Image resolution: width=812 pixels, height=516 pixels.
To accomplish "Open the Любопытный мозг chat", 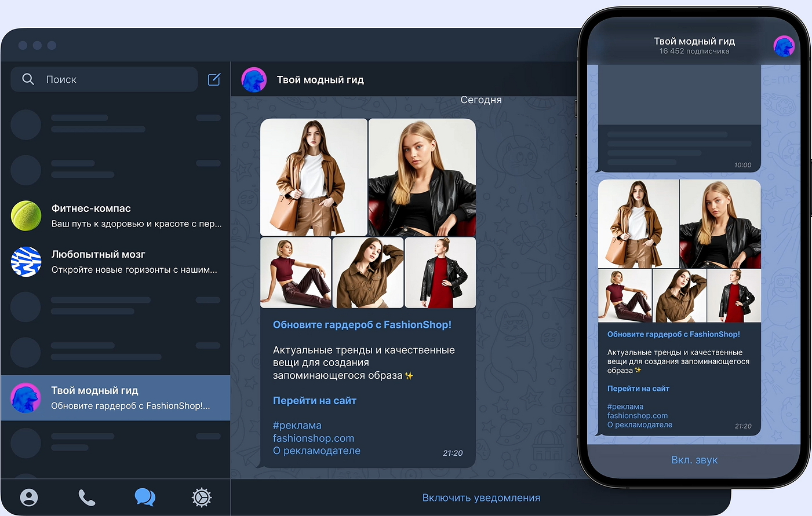I will 115,261.
